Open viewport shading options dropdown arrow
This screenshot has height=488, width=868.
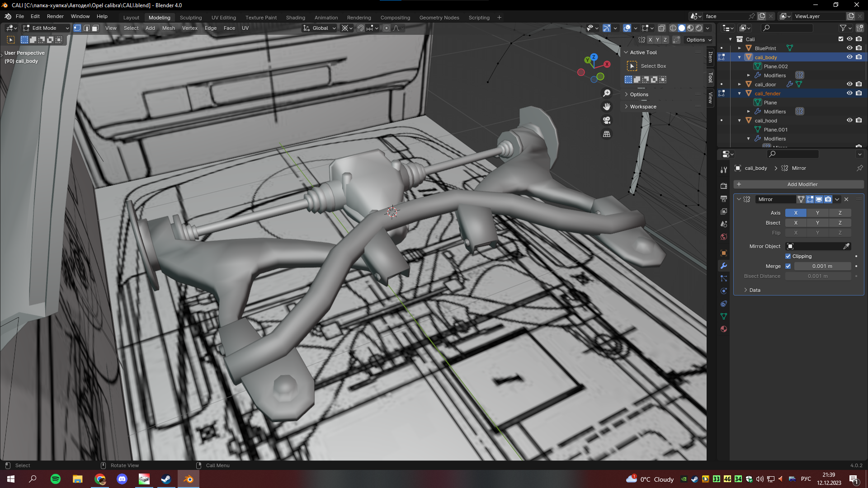point(708,28)
